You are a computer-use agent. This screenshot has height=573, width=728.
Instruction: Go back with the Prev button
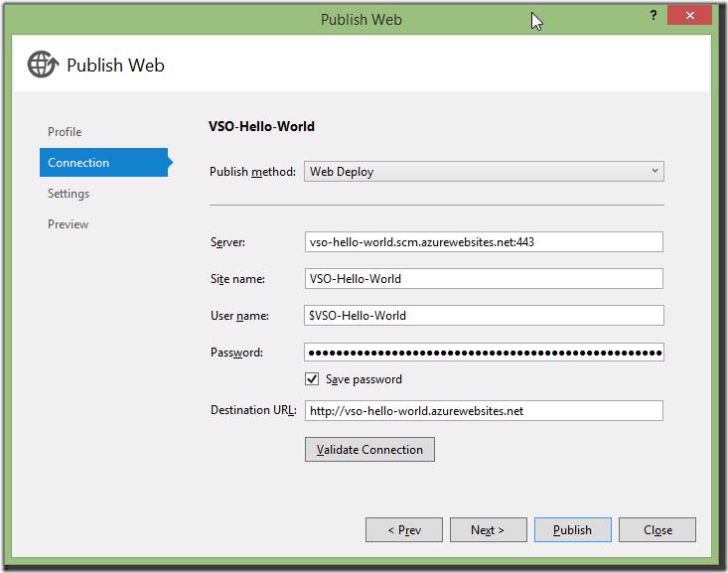click(x=404, y=530)
